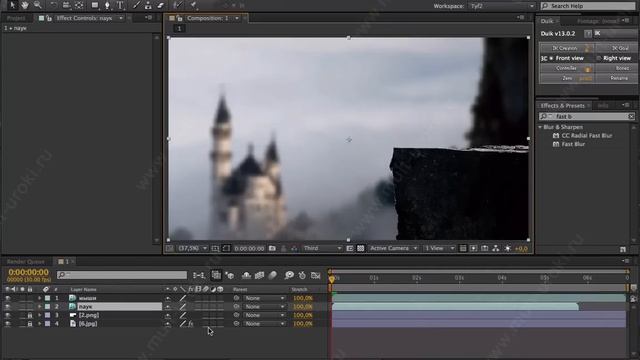Expand layer 2 паук properties triangle
This screenshot has height=360, width=640.
point(39,307)
